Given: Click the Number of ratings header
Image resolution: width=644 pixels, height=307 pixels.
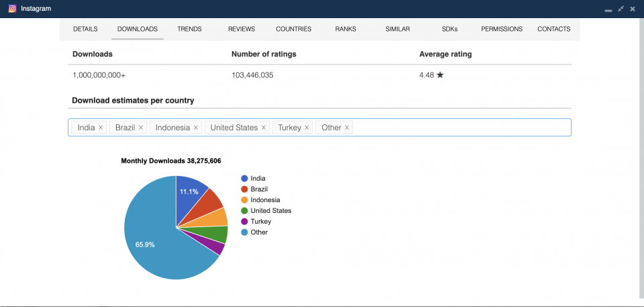Looking at the screenshot, I should pos(264,54).
